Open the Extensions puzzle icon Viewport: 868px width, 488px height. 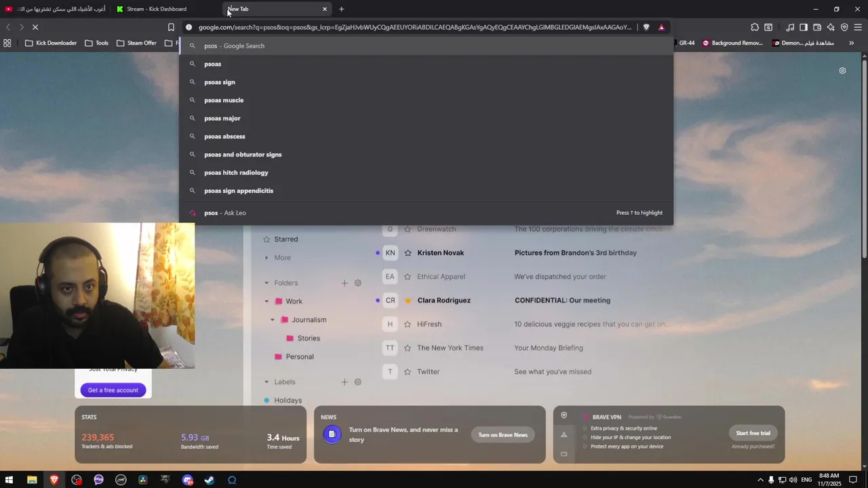755,27
